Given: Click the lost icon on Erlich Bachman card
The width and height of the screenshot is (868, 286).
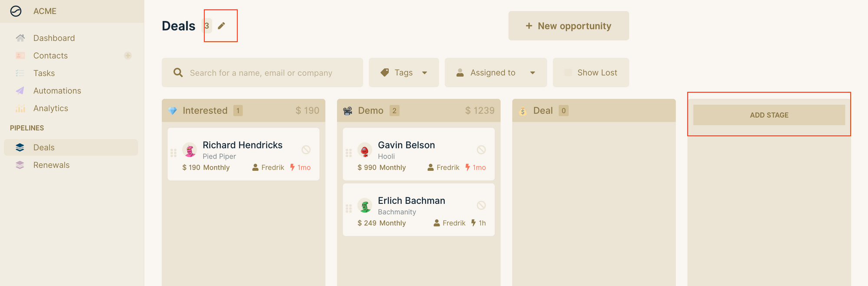Looking at the screenshot, I should [x=481, y=205].
